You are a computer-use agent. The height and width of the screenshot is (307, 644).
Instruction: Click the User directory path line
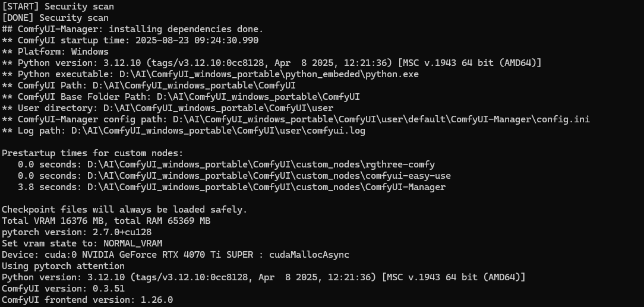pos(168,108)
